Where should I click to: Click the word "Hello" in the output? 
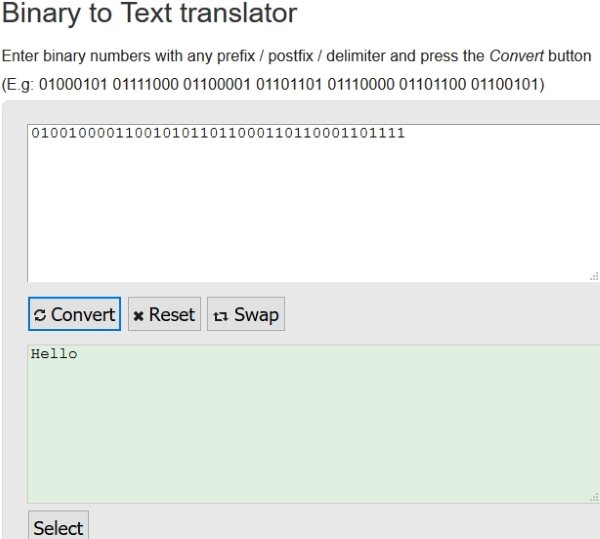54,354
